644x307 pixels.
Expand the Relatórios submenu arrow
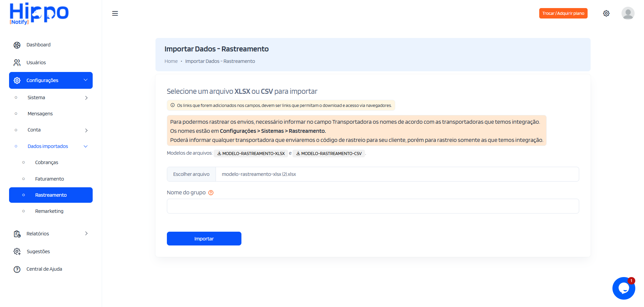pyautogui.click(x=86, y=233)
